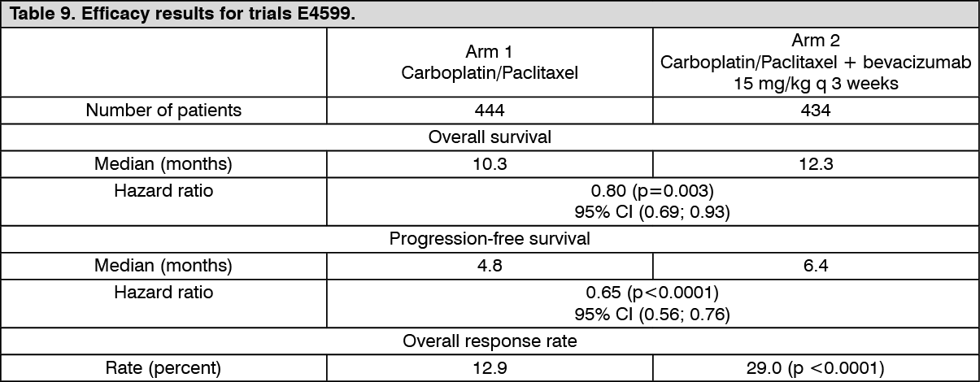Select the 434 patients cell

[816, 111]
